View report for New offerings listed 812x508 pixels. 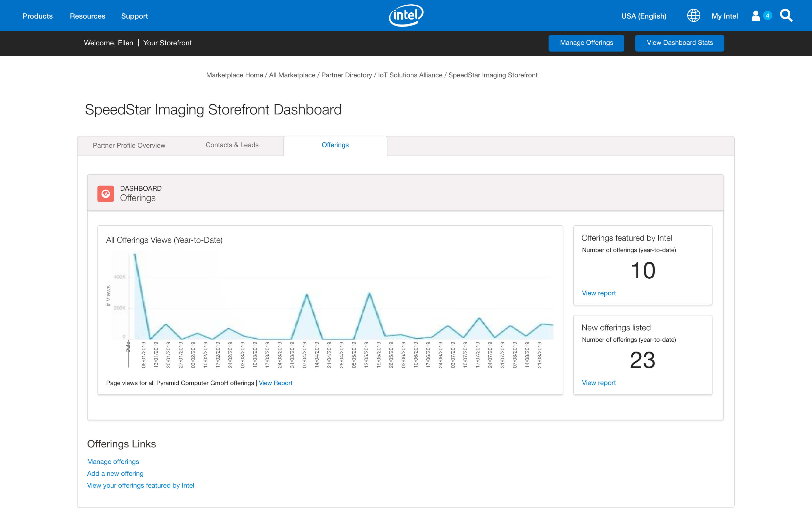pos(599,383)
